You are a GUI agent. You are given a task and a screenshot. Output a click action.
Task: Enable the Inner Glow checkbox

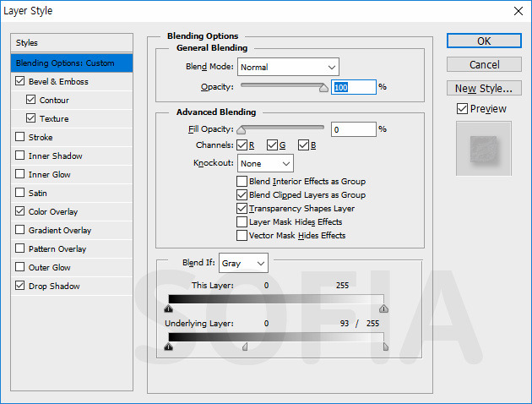(20, 174)
